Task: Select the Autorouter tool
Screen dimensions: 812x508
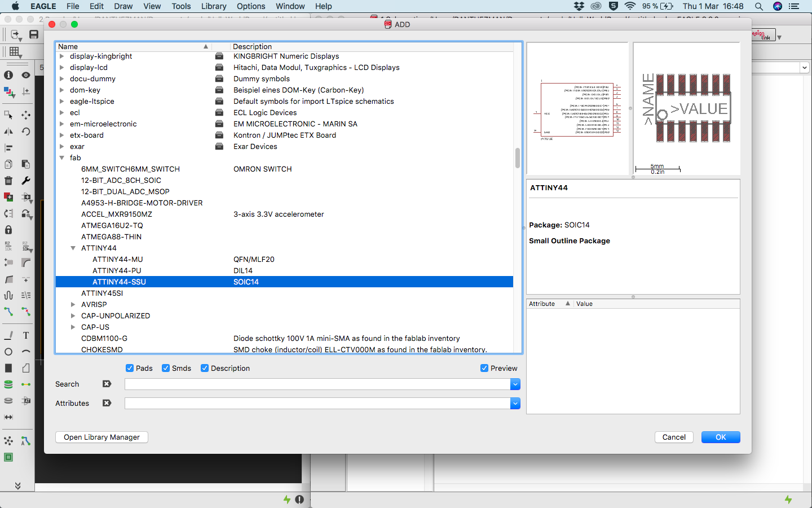Action: pos(26,441)
